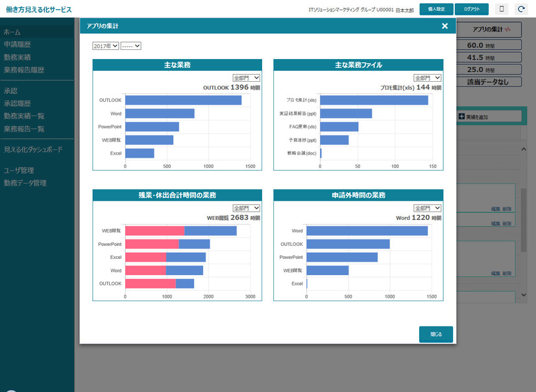Select 勤務データ管理 in the sidebar
The width and height of the screenshot is (536, 392).
25,183
